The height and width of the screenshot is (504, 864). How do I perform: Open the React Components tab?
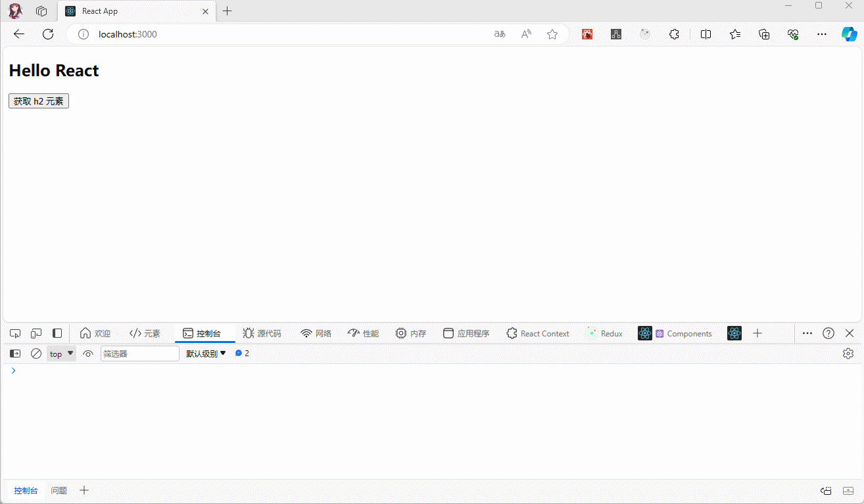(x=683, y=333)
